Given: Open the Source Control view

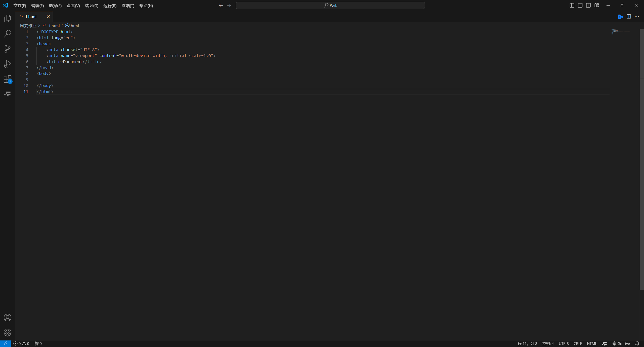Looking at the screenshot, I should 8,49.
